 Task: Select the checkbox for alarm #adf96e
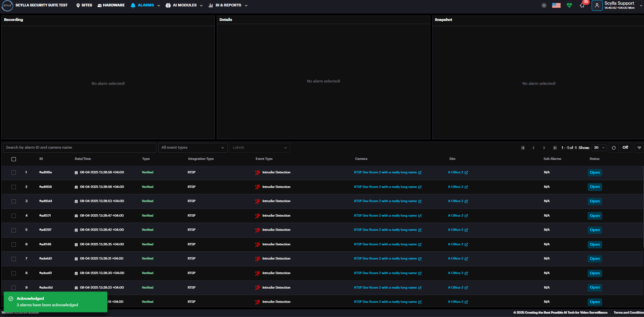tap(14, 172)
